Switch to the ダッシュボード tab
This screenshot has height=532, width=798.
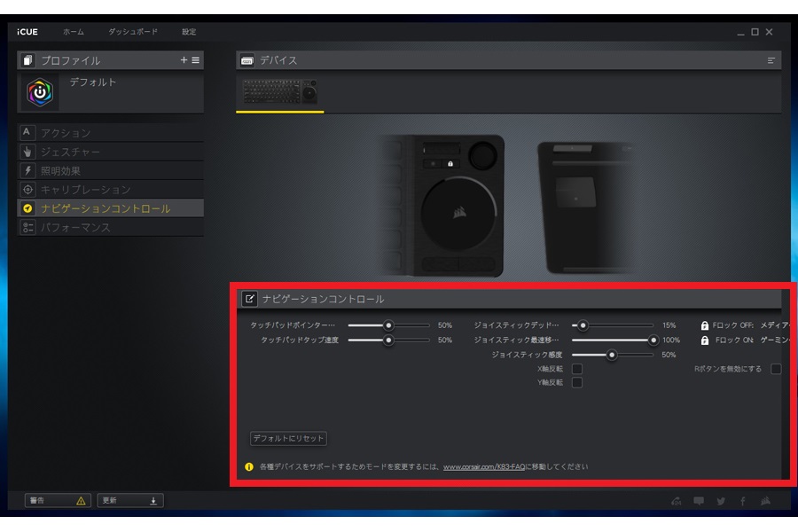[133, 32]
